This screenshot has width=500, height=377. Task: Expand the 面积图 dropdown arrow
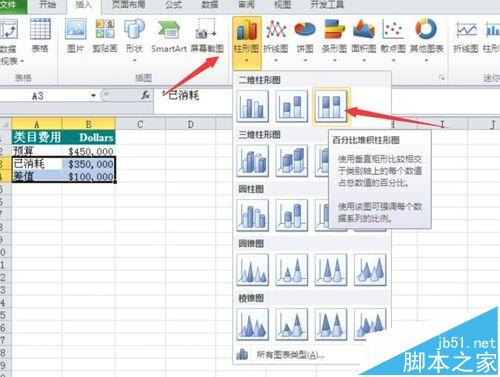click(364, 60)
